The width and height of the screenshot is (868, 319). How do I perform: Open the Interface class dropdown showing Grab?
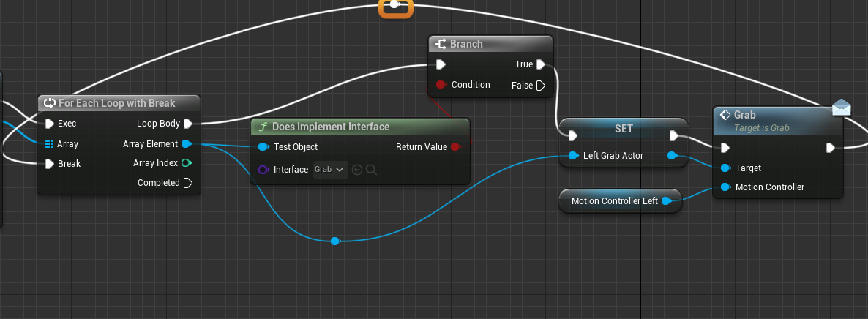[331, 170]
